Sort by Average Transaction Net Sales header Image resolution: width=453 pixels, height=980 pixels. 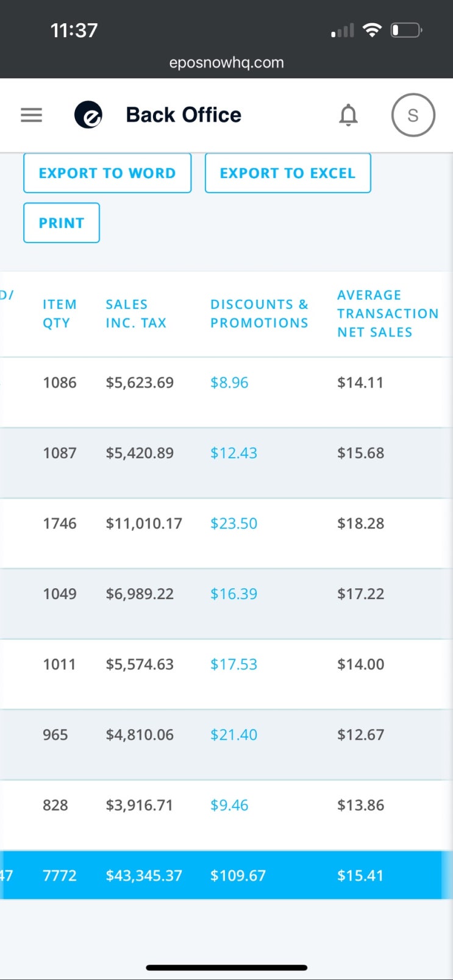click(x=388, y=313)
